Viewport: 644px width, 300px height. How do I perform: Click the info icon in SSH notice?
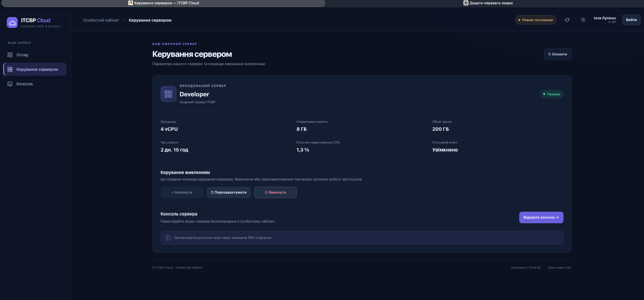click(168, 238)
